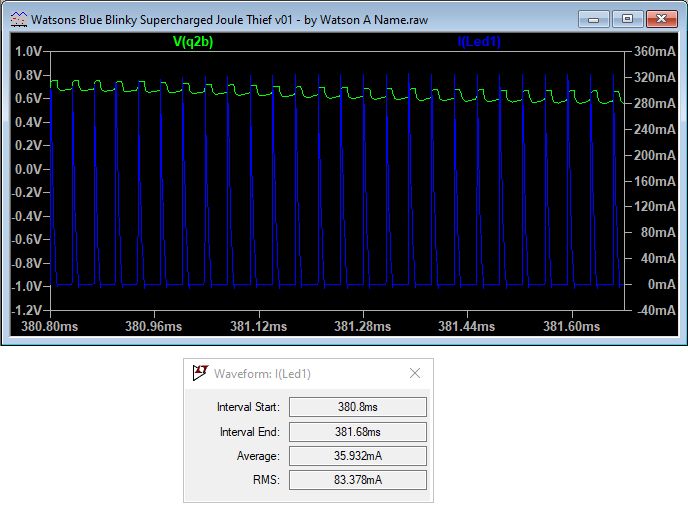Click the Interval Start label
688x511 pixels.
[x=248, y=407]
